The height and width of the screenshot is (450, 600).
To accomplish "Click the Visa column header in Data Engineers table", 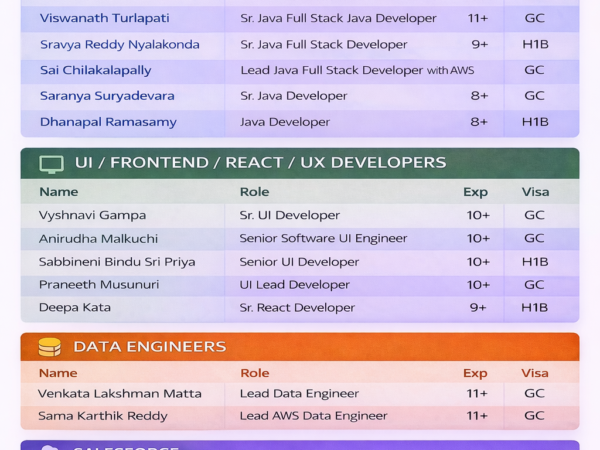I will [x=535, y=373].
